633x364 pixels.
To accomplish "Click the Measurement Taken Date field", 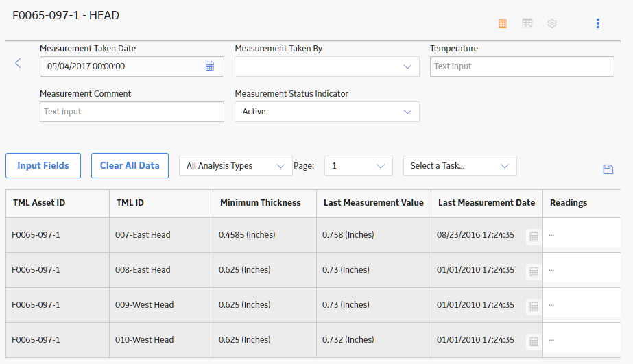I will coord(132,66).
